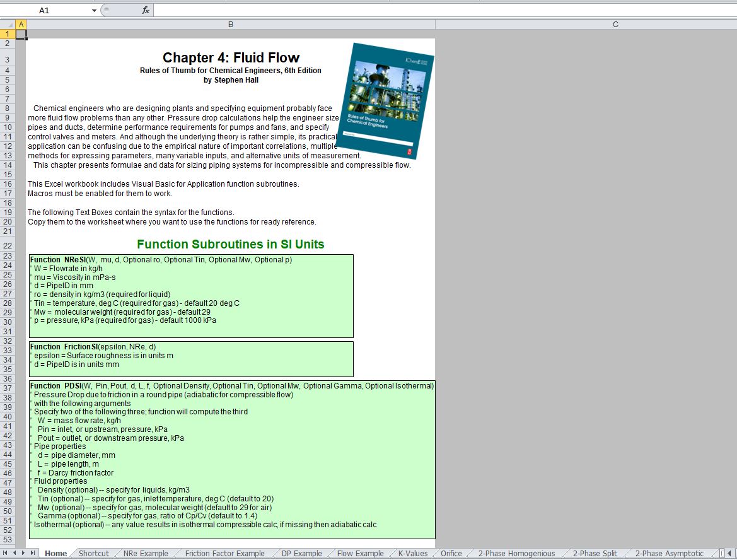
Task: Select column C header
Action: [x=615, y=25]
